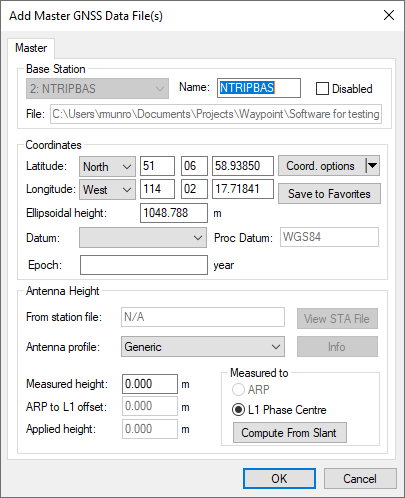
Task: Confirm with the OK button
Action: [279, 479]
